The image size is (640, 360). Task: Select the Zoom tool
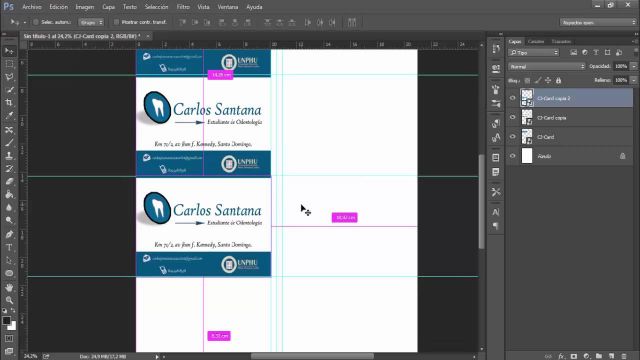(9, 300)
